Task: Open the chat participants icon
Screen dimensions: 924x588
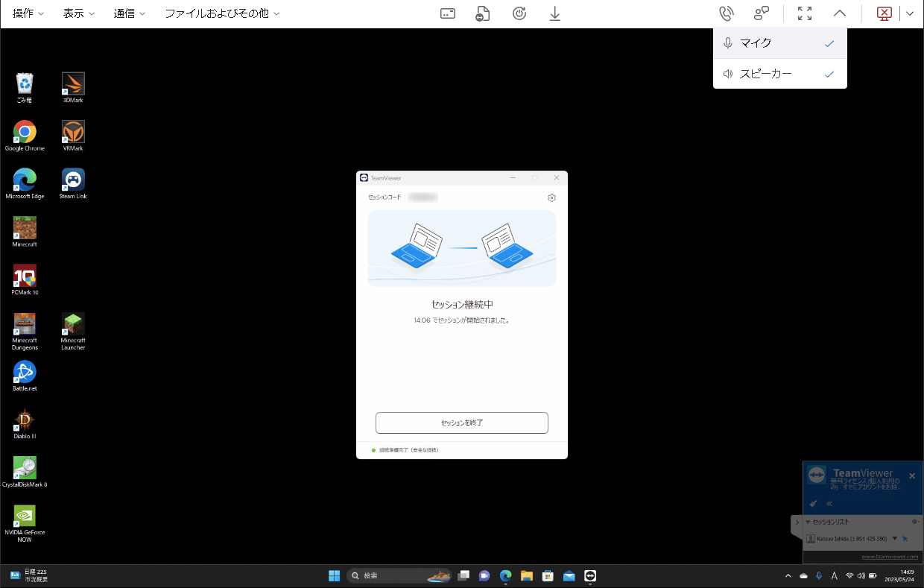Action: coord(762,13)
